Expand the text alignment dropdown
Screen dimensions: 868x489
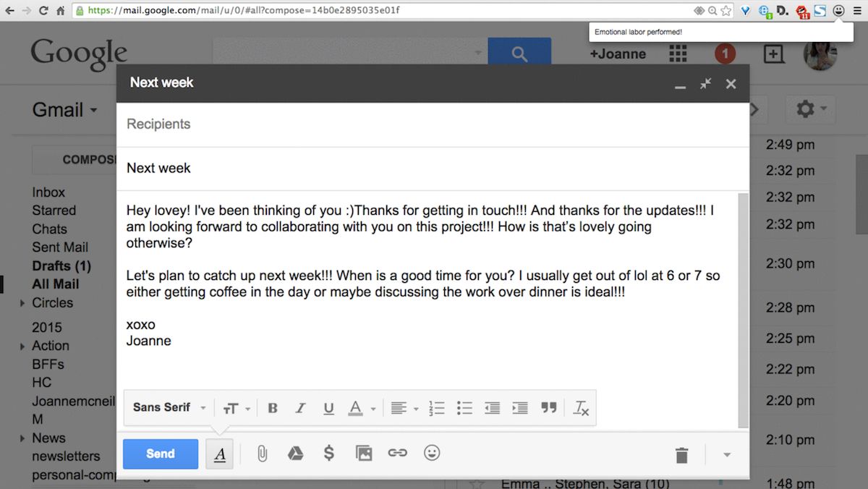[x=404, y=408]
